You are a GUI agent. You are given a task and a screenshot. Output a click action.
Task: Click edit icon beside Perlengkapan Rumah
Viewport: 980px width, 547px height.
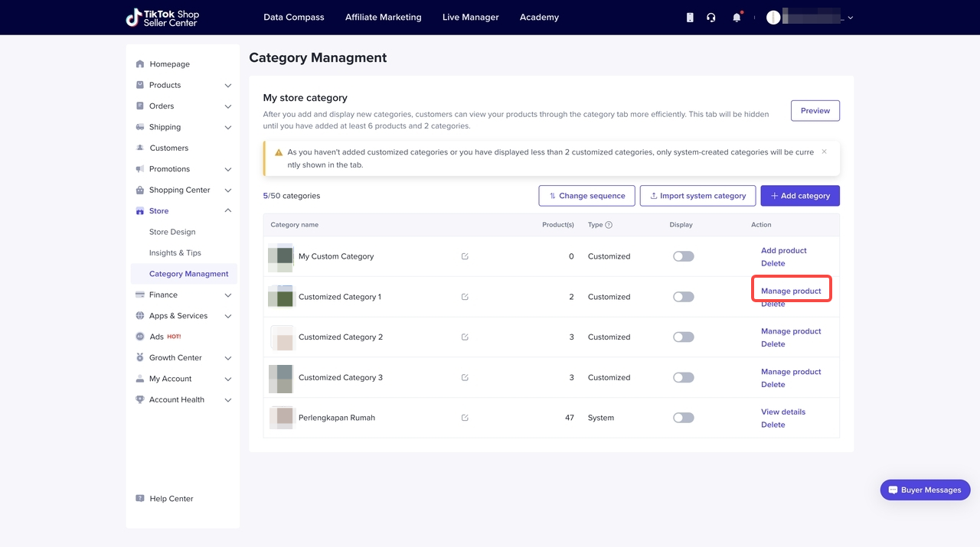[465, 418]
